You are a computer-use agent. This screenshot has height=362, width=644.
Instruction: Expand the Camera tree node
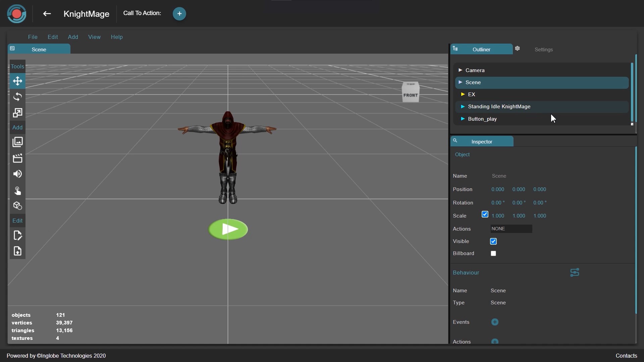click(460, 70)
